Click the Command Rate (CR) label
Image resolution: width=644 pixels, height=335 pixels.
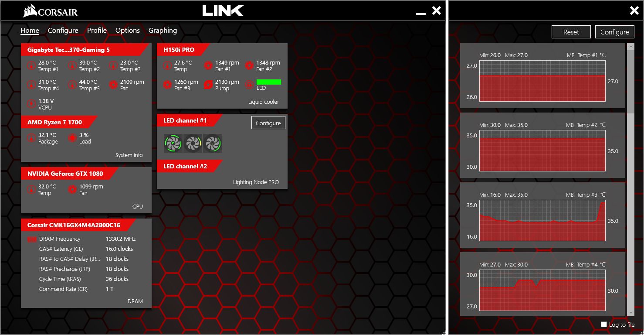[x=64, y=289]
